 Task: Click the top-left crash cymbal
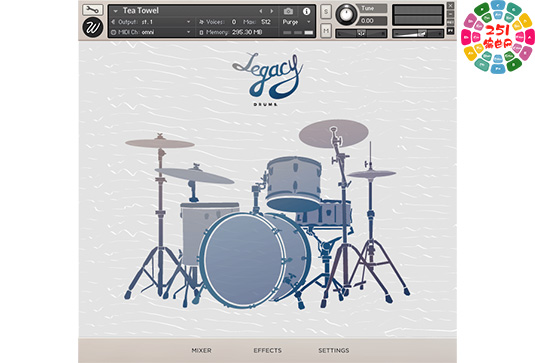tap(160, 143)
